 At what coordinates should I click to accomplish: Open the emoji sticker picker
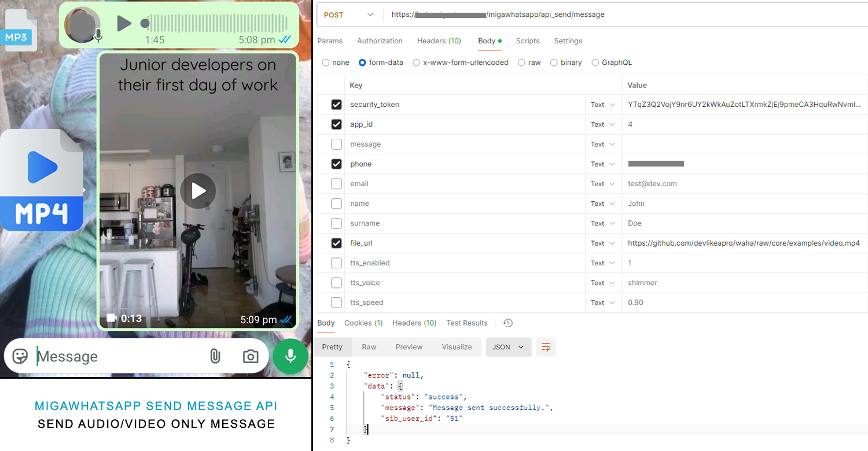(x=20, y=356)
